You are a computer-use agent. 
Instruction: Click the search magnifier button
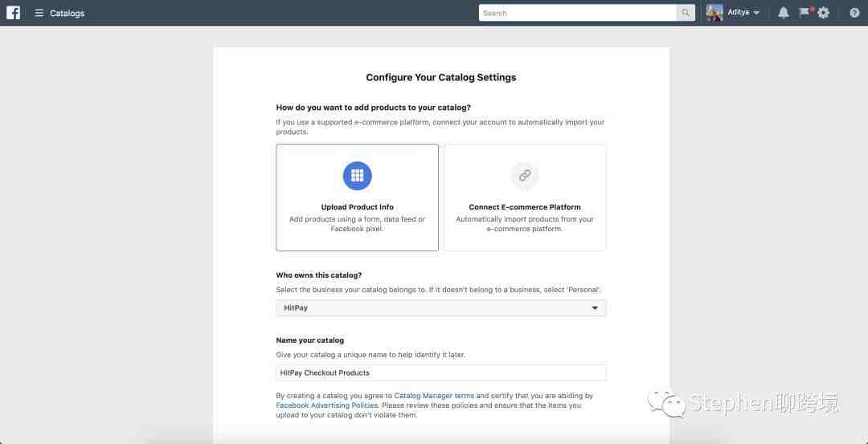686,13
